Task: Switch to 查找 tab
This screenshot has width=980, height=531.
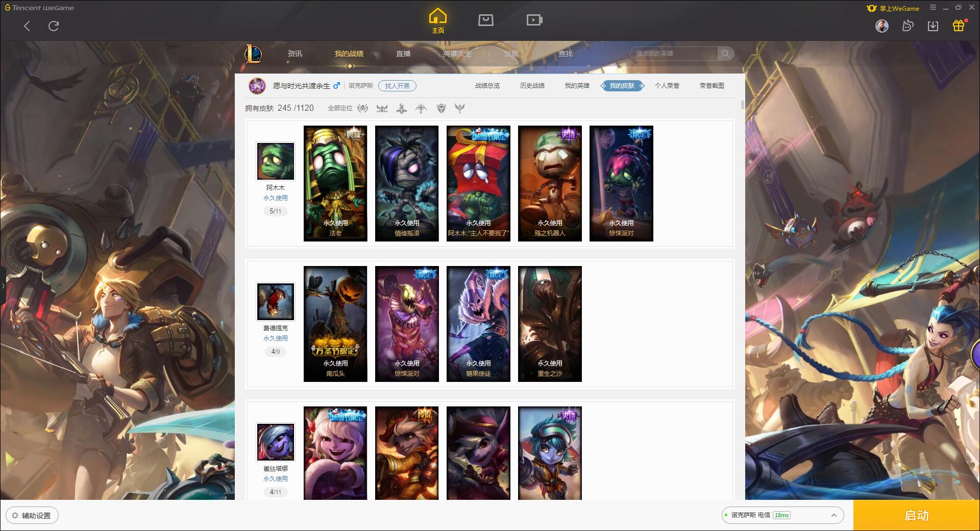Action: [x=566, y=54]
